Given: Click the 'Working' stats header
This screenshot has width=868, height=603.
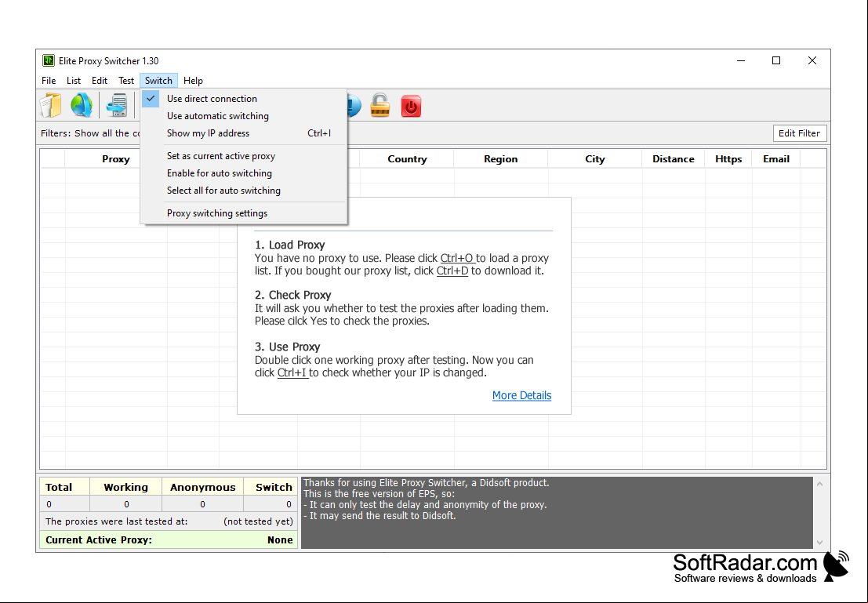Looking at the screenshot, I should (125, 487).
